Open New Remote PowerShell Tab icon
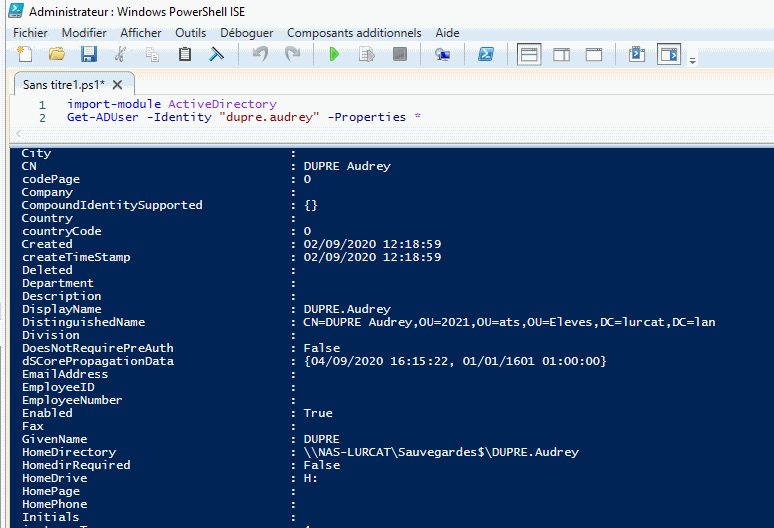The width and height of the screenshot is (774, 528). click(442, 54)
